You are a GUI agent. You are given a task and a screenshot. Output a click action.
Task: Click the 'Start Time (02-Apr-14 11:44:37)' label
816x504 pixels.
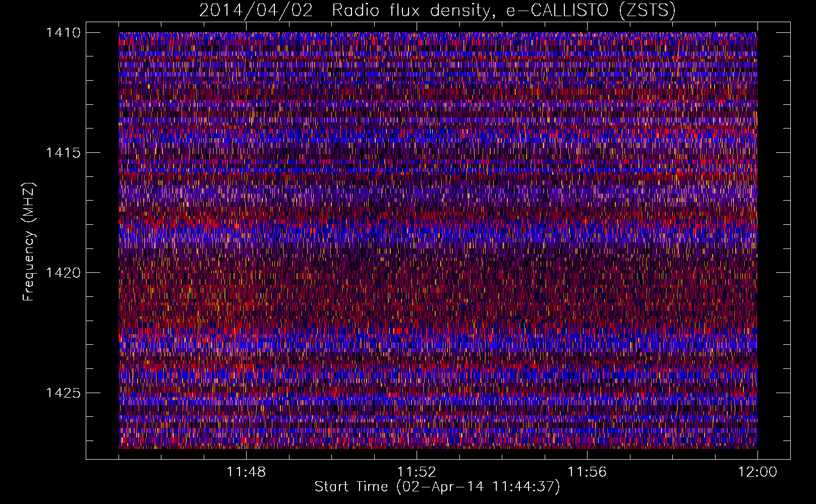coord(437,487)
